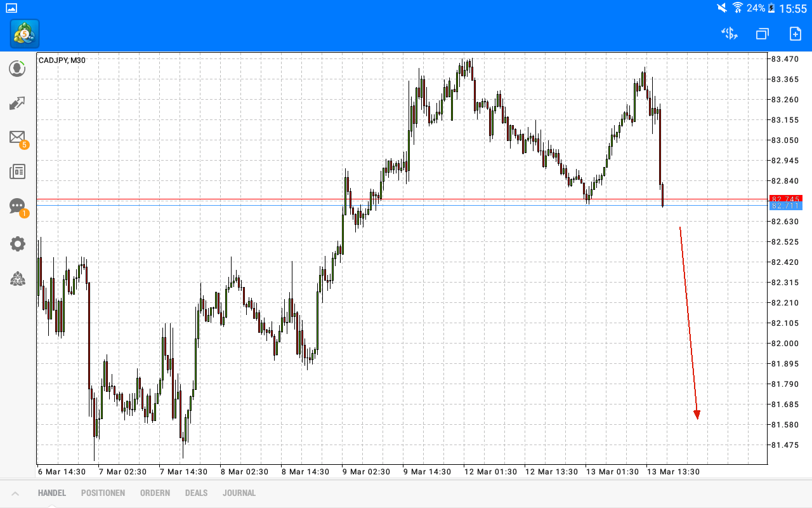The image size is (812, 508).
Task: Open MetaTrader settings via gear icon
Action: (x=17, y=244)
